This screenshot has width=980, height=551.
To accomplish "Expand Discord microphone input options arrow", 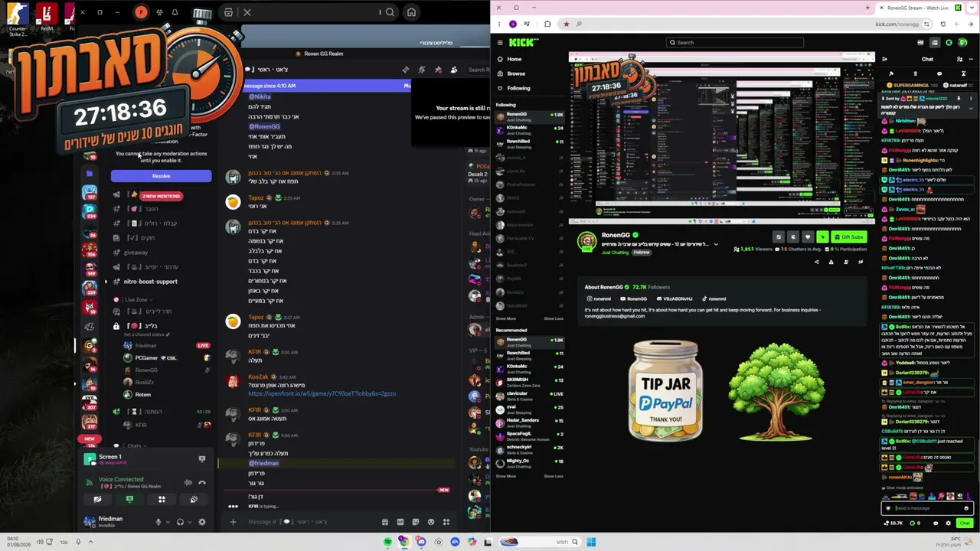I will (x=168, y=522).
